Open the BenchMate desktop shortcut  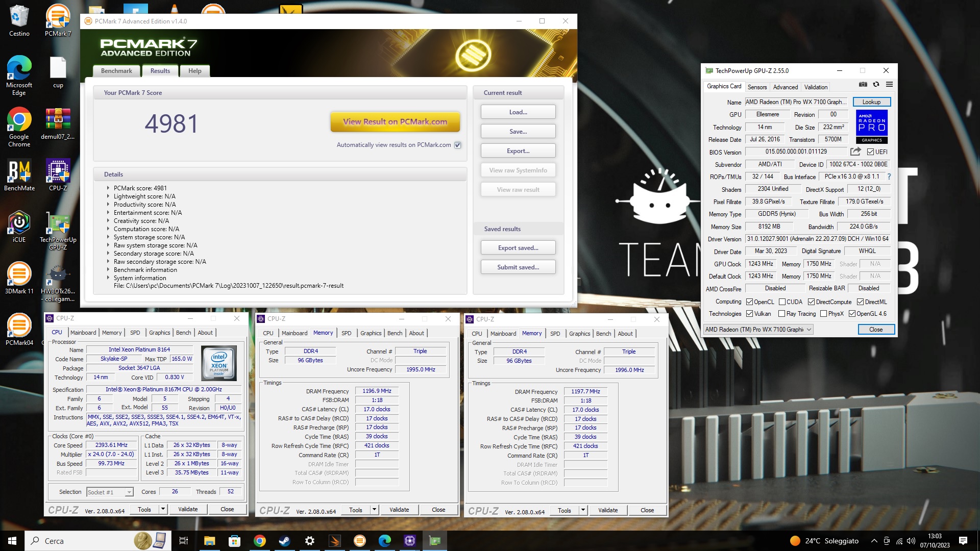[x=19, y=175]
